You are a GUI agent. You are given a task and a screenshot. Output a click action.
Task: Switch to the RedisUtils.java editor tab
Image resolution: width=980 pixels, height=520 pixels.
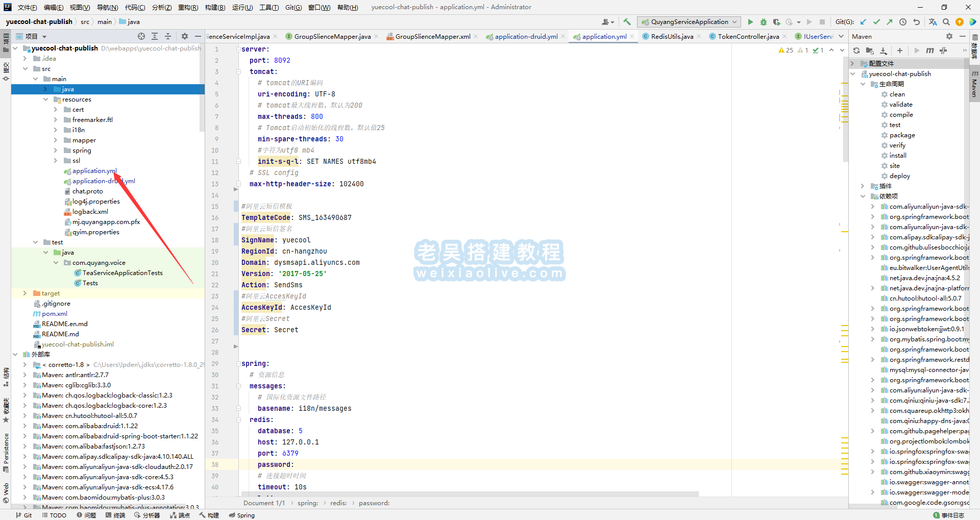tap(672, 36)
